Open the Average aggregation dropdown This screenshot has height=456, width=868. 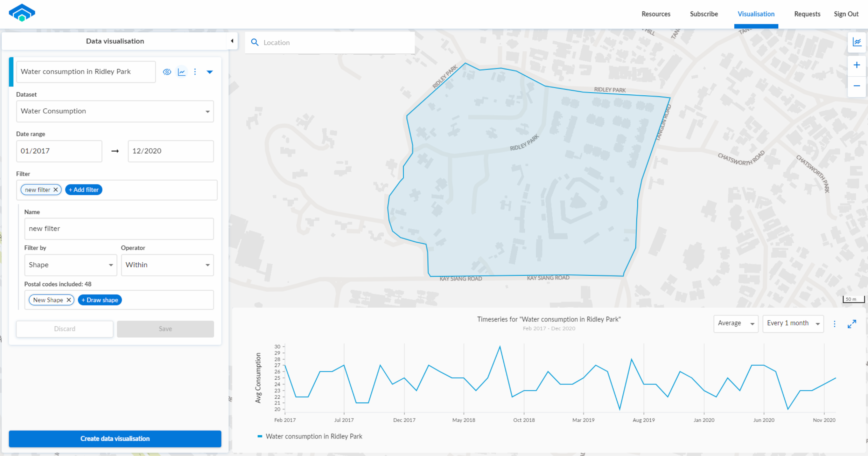click(736, 324)
